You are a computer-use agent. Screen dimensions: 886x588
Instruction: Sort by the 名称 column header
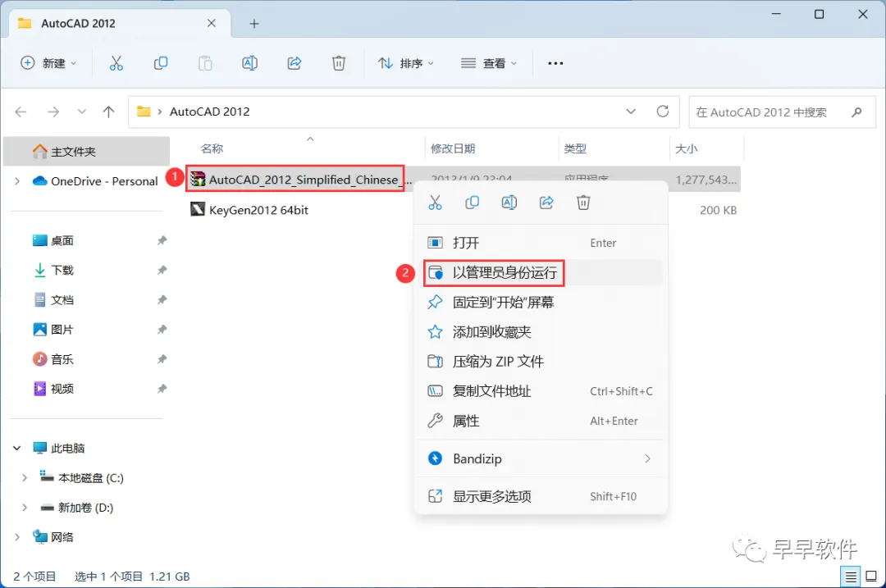[212, 148]
